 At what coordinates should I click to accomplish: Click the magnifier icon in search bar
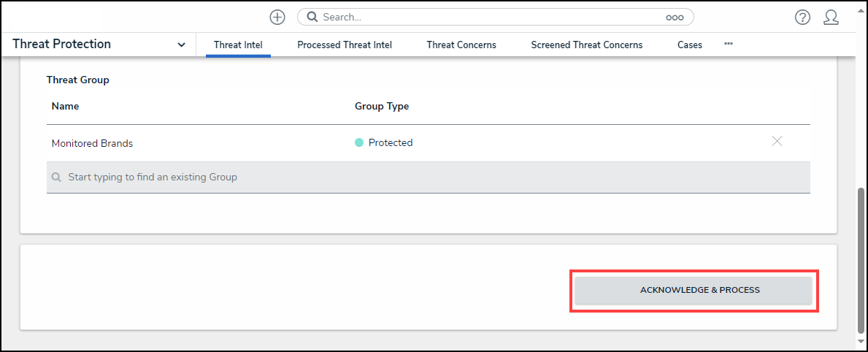pos(312,17)
